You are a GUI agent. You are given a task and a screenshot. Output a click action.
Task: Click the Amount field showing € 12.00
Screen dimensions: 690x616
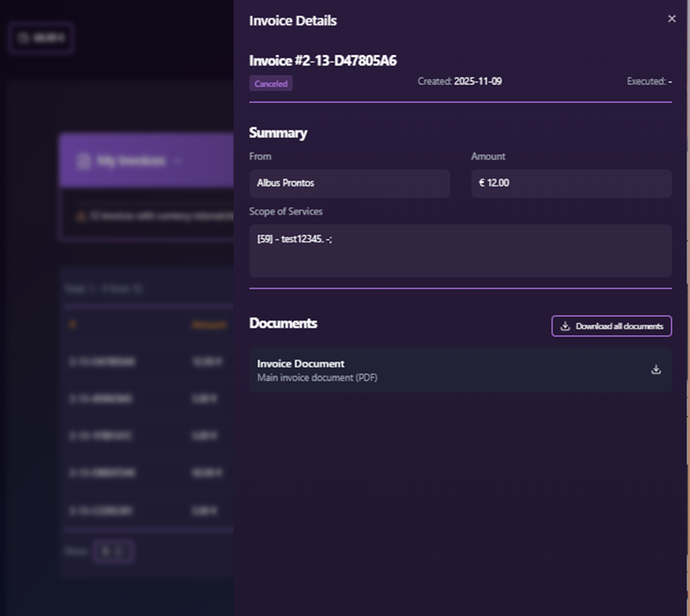coord(571,183)
